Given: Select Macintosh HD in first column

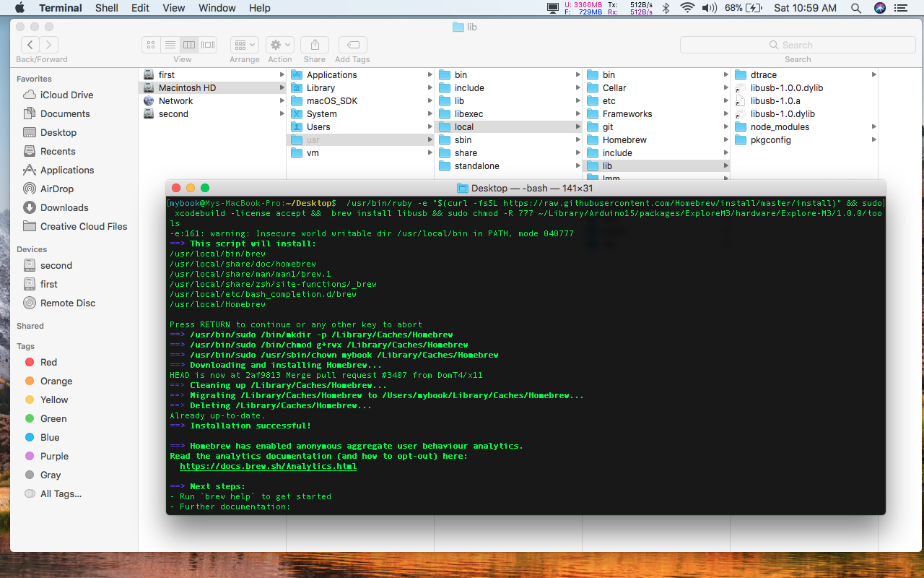Looking at the screenshot, I should click(x=212, y=87).
